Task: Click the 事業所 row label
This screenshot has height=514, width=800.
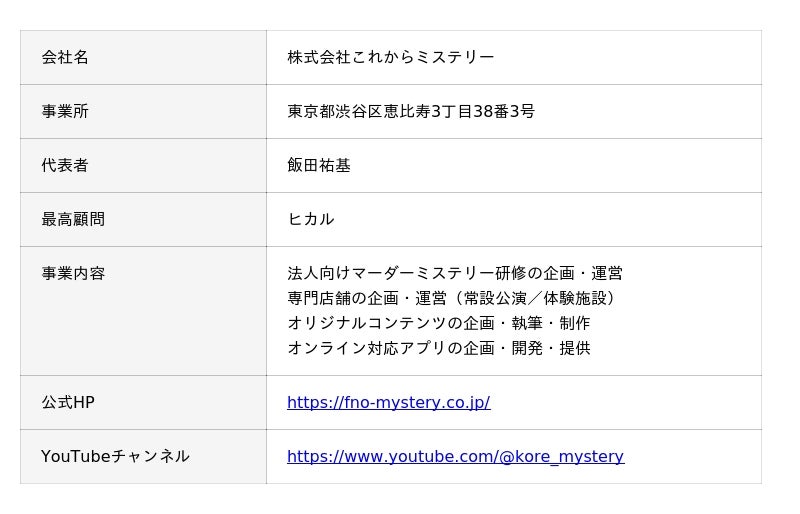Action: tap(65, 112)
